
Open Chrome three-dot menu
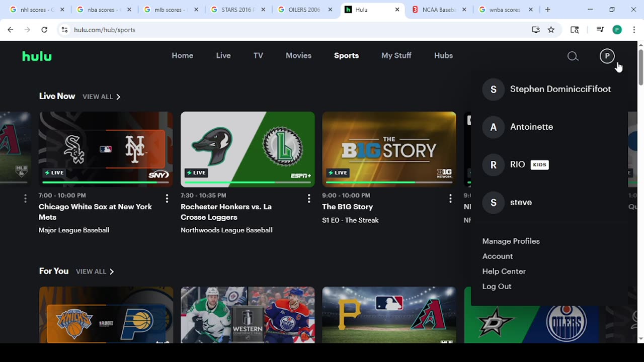coord(634,30)
